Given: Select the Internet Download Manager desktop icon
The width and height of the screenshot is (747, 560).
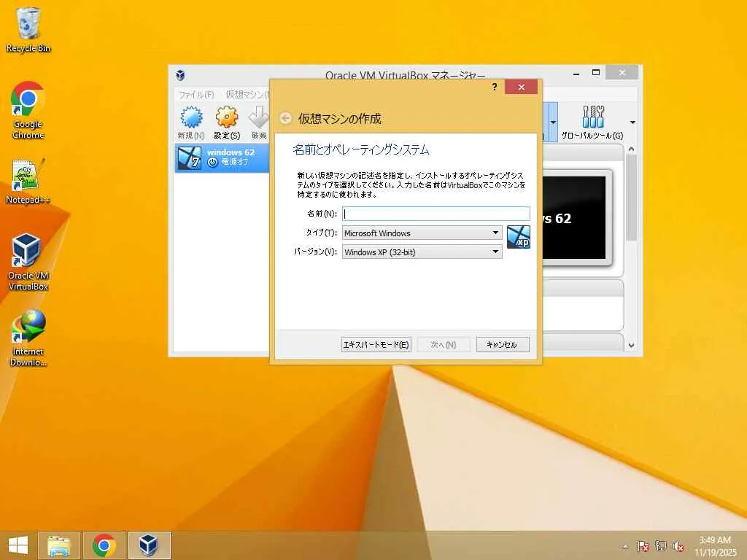Looking at the screenshot, I should coord(28,338).
